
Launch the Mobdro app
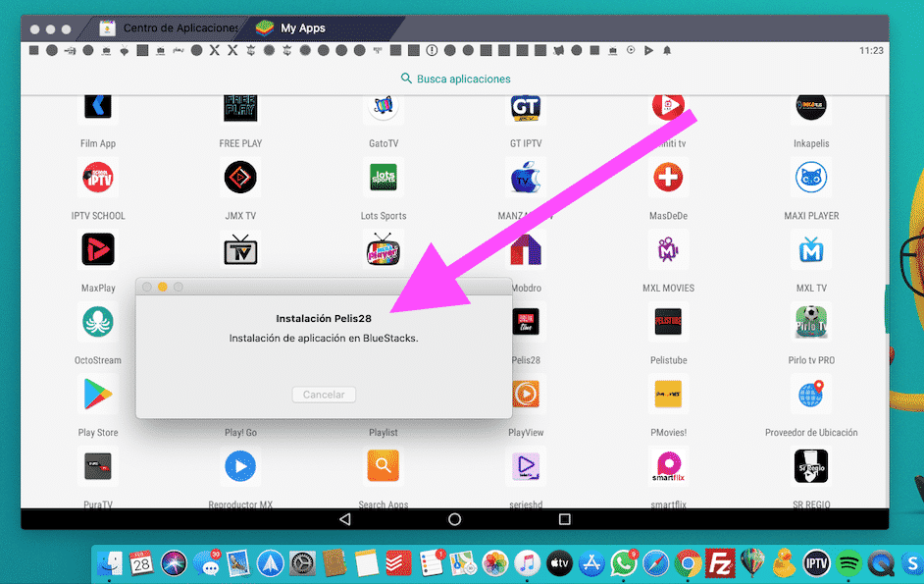tap(526, 249)
